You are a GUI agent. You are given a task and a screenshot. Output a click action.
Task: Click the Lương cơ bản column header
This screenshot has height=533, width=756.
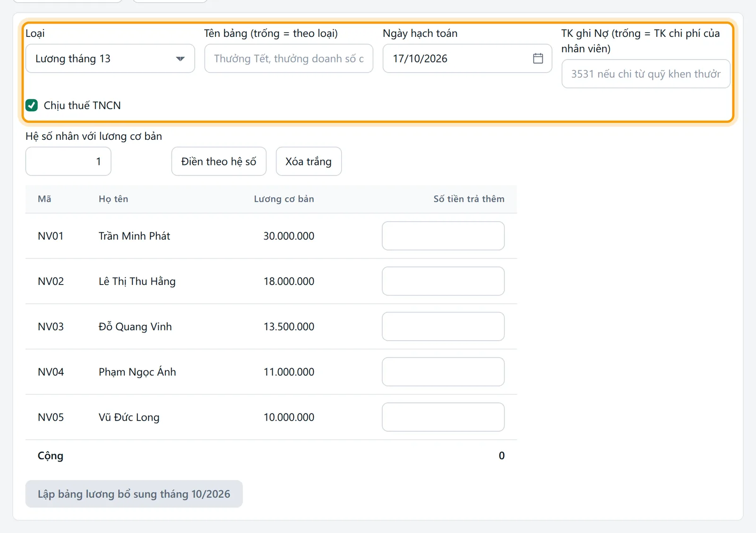(284, 199)
